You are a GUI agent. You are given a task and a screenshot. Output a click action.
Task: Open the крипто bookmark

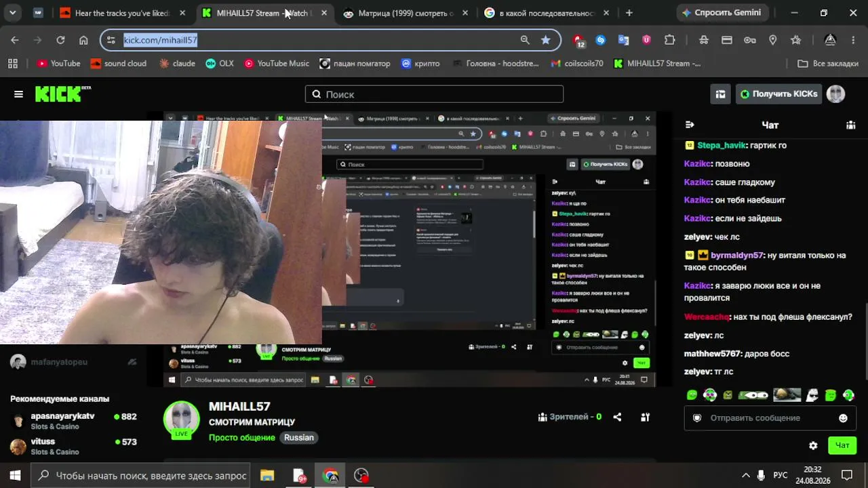tap(420, 64)
